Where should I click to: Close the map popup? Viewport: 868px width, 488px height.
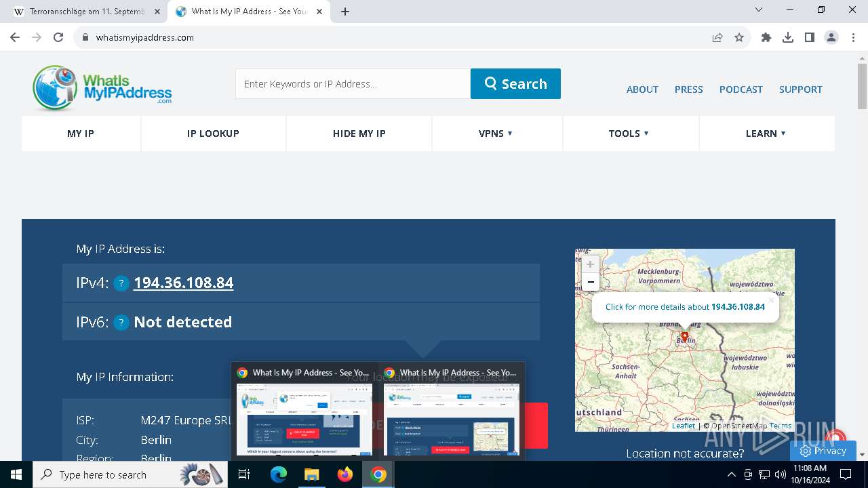(x=771, y=300)
